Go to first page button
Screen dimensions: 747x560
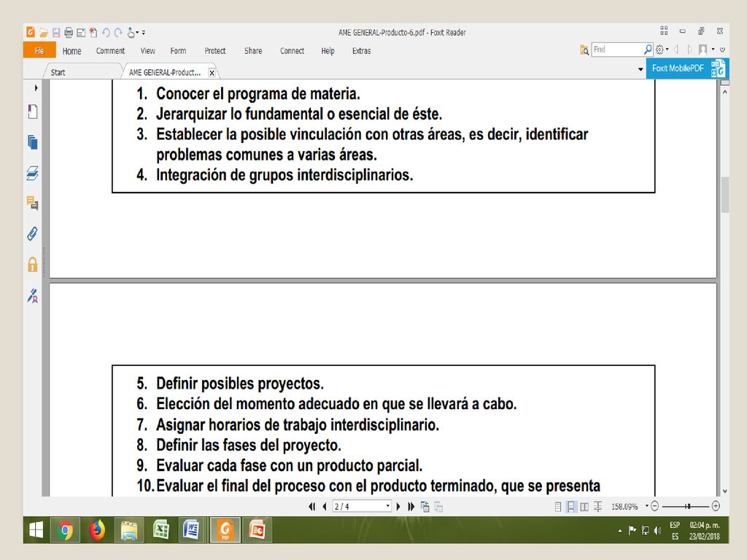[x=312, y=507]
